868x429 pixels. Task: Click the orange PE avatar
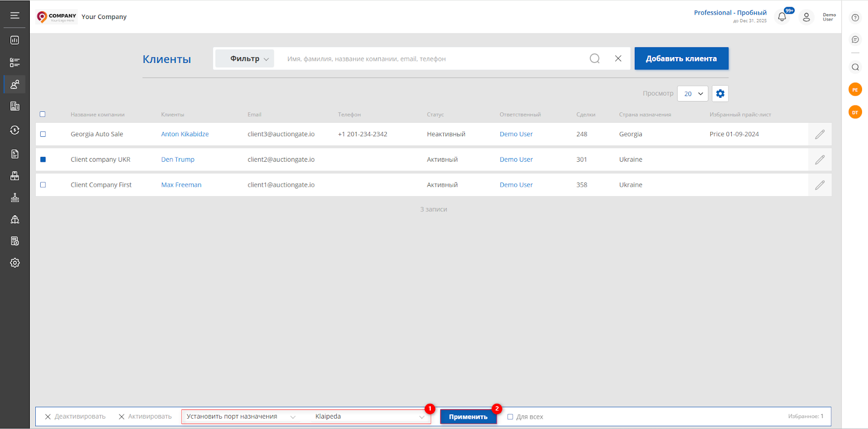coord(855,90)
